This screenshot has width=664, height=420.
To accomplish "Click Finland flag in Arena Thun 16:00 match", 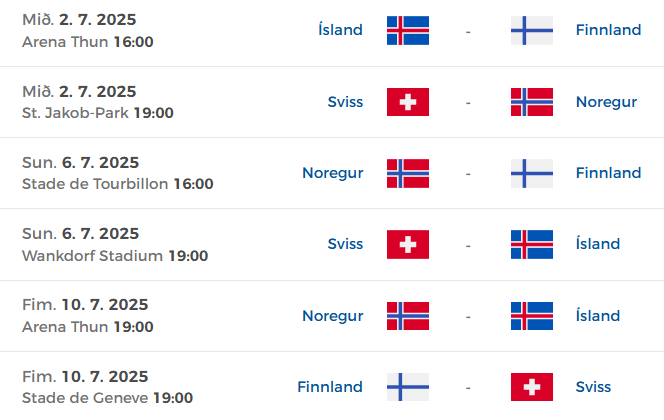I will pos(532,30).
